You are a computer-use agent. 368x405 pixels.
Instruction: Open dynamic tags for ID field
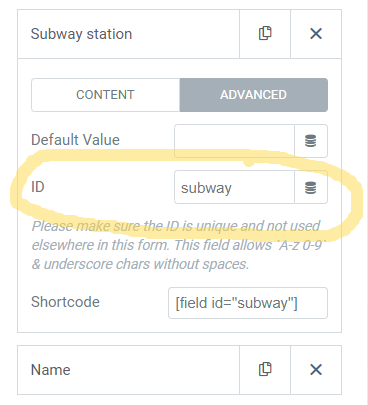pyautogui.click(x=311, y=187)
